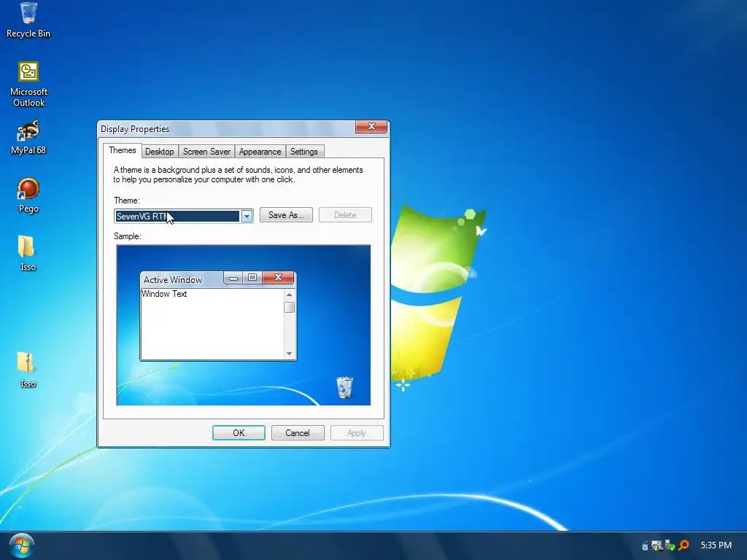Confirm with the OK button

coord(239,433)
